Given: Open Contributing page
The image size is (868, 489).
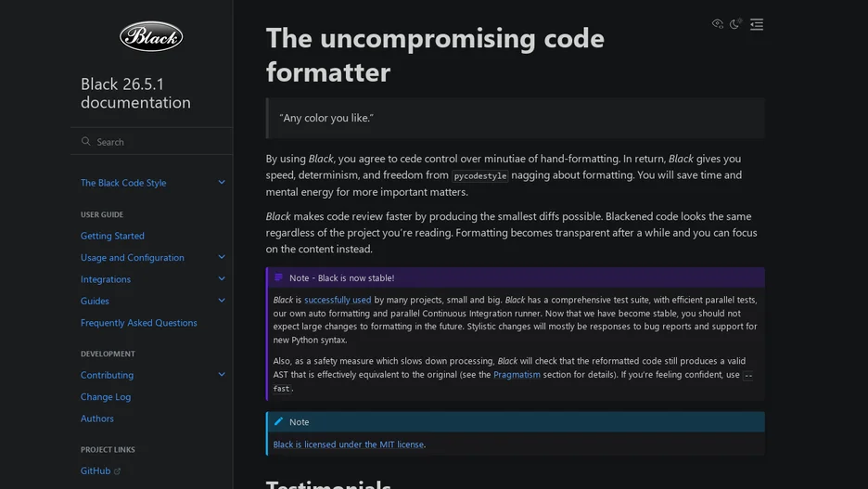Looking at the screenshot, I should [x=107, y=375].
